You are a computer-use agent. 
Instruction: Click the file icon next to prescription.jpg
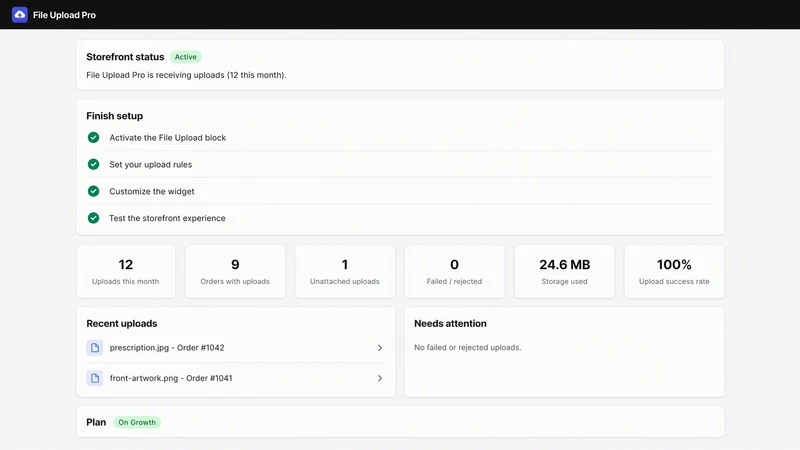[95, 348]
